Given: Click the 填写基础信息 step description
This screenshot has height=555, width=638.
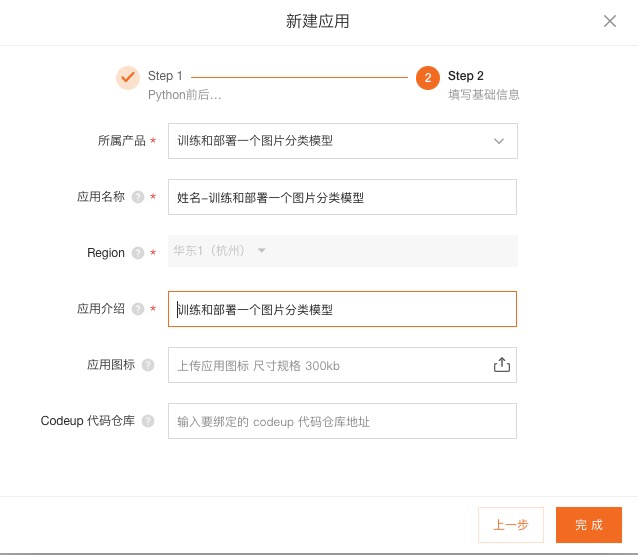Looking at the screenshot, I should coord(483,95).
